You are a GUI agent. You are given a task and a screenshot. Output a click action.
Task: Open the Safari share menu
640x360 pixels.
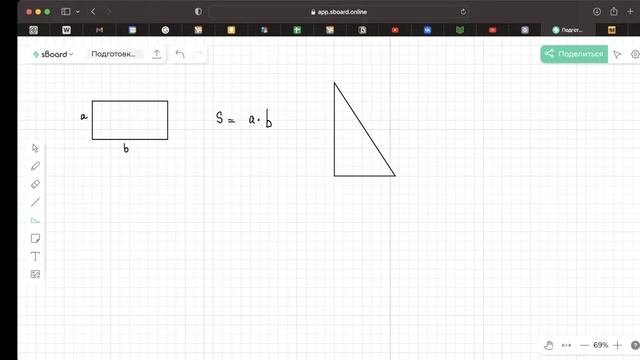(614, 11)
